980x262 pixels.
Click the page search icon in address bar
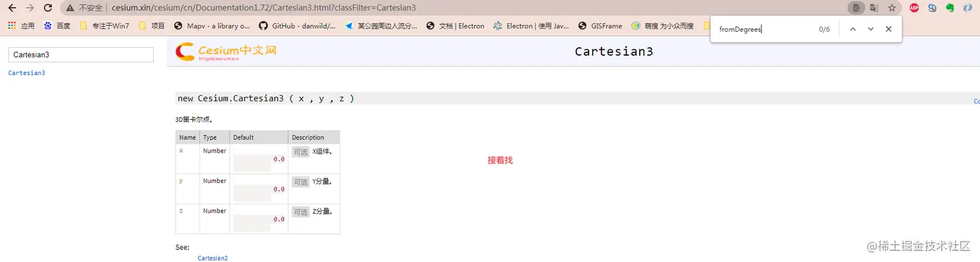click(x=857, y=8)
